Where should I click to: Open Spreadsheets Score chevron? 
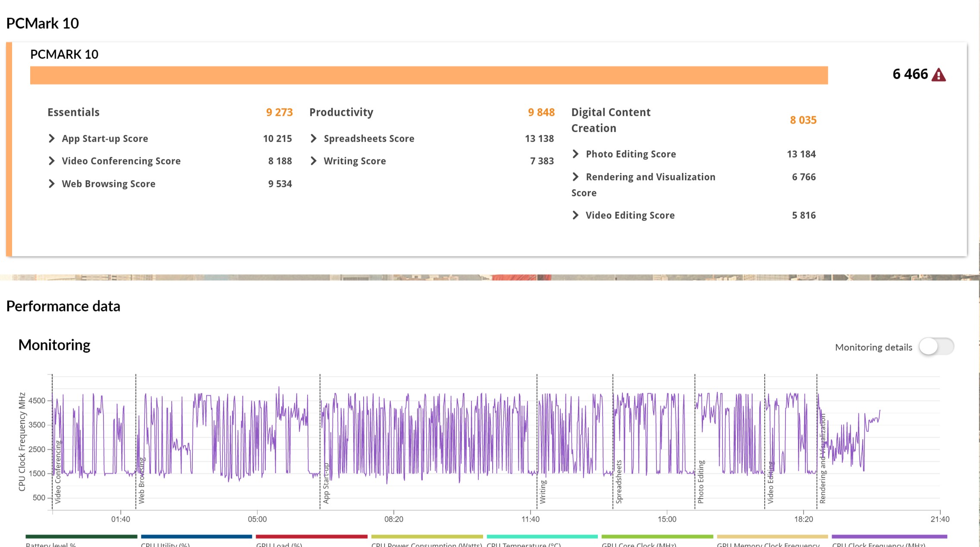click(314, 138)
